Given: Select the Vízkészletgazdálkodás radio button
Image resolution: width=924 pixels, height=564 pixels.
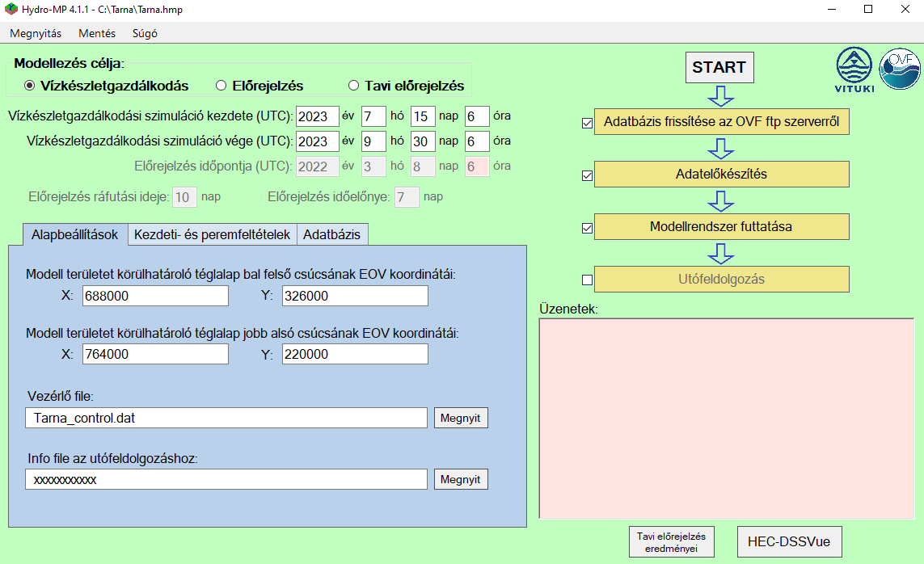Looking at the screenshot, I should pos(30,86).
